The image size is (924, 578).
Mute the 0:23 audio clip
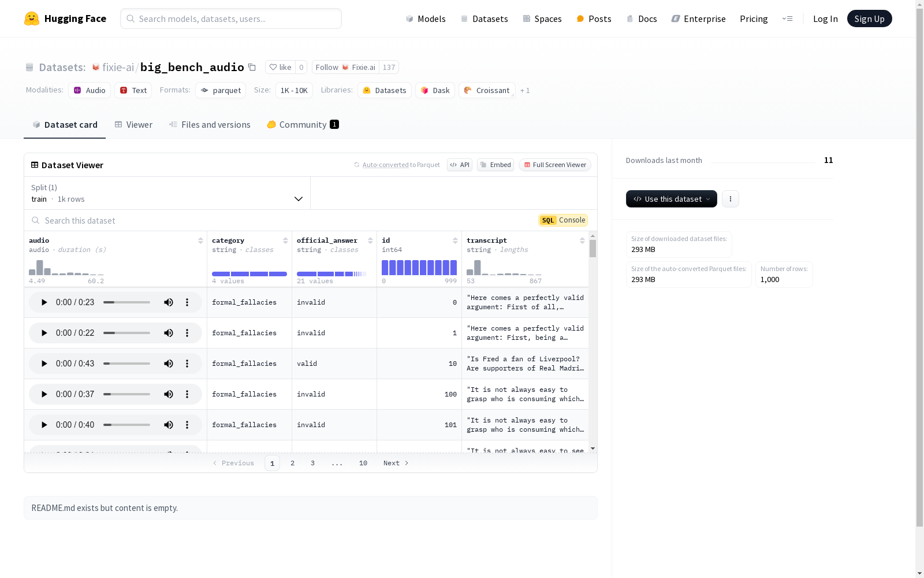tap(169, 302)
